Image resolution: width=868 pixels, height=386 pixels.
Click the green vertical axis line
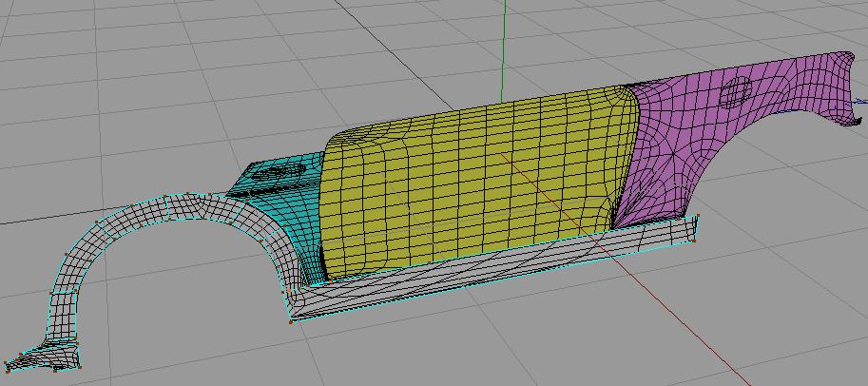[503, 51]
